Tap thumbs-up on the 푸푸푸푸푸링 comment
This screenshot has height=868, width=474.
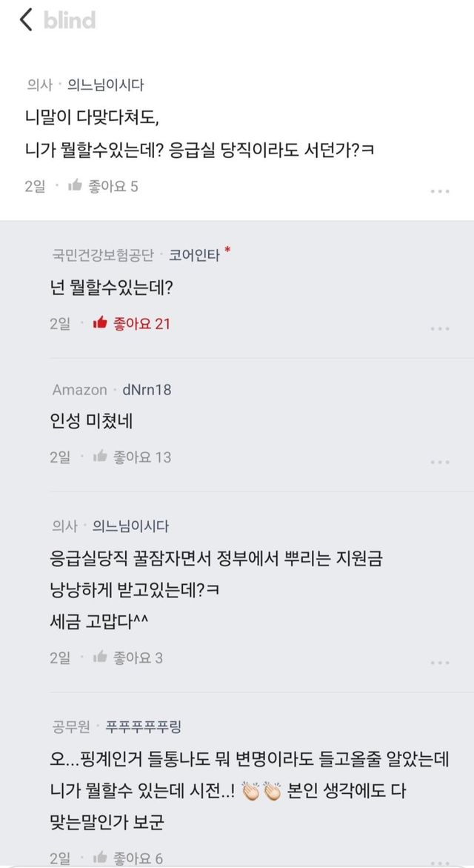tap(100, 858)
